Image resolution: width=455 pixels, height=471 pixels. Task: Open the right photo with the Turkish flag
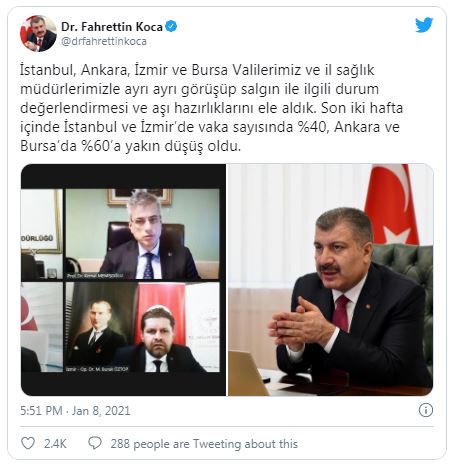tap(331, 280)
